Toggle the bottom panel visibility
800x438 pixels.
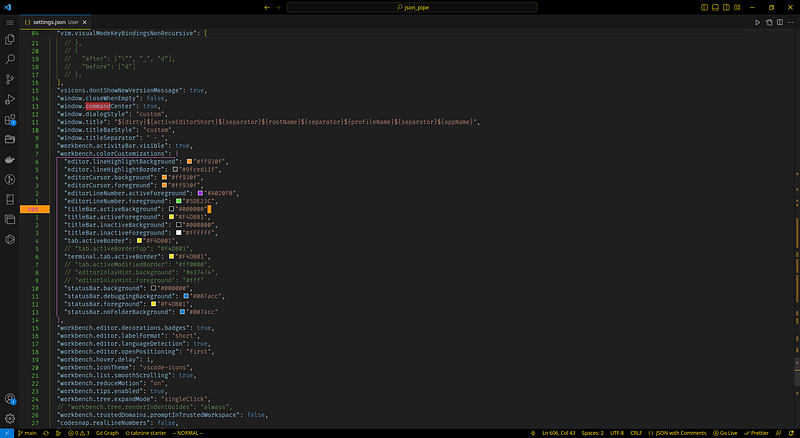(x=715, y=7)
